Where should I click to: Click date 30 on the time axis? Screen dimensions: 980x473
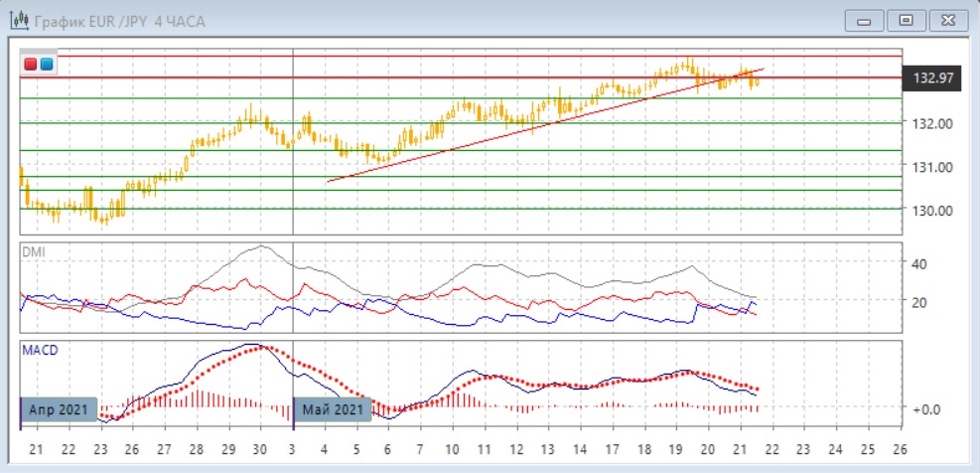(260, 449)
